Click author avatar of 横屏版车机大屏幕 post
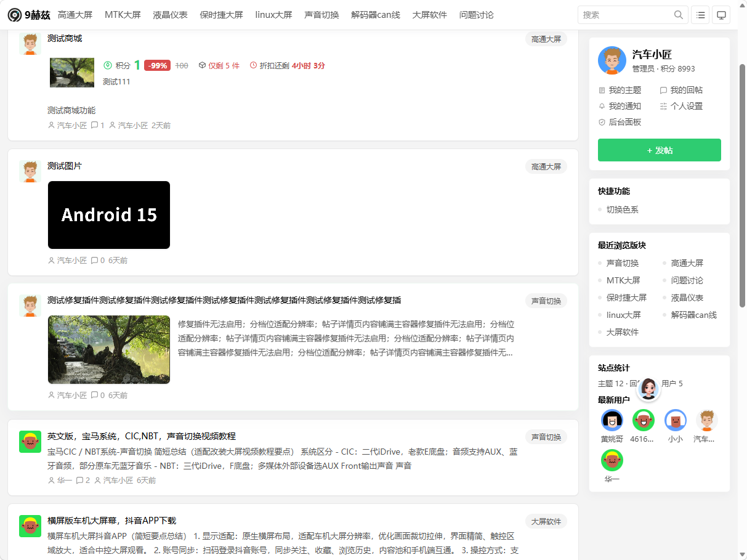Image resolution: width=747 pixels, height=560 pixels. [x=30, y=526]
